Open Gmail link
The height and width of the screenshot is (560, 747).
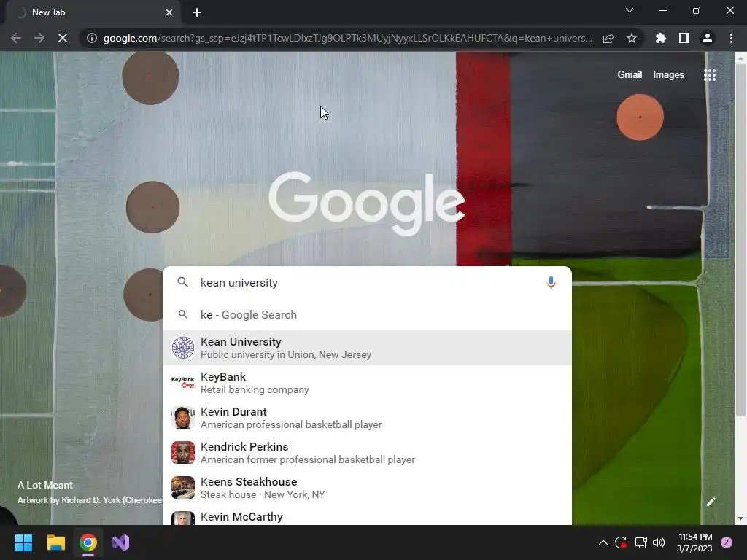coord(630,75)
